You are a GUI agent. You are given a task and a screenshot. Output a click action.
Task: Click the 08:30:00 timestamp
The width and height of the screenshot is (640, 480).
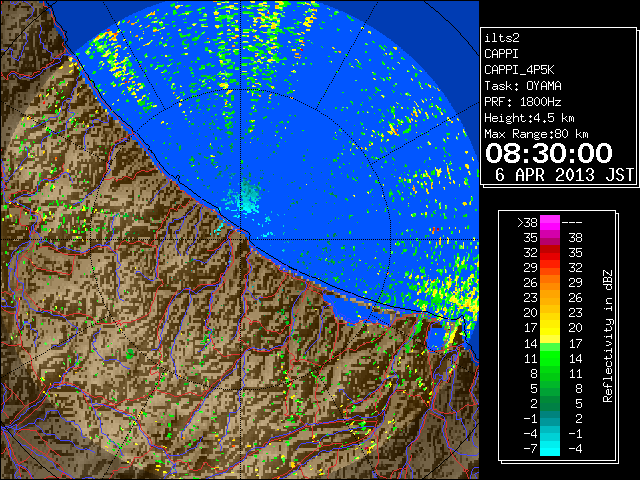coord(549,153)
